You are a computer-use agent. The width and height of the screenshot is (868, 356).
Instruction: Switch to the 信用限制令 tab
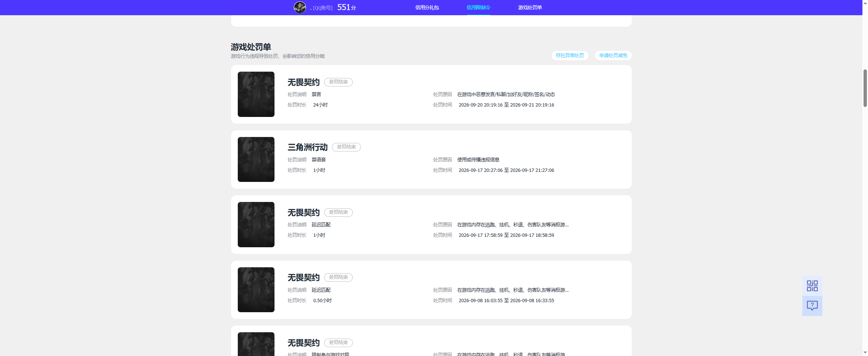pos(479,7)
